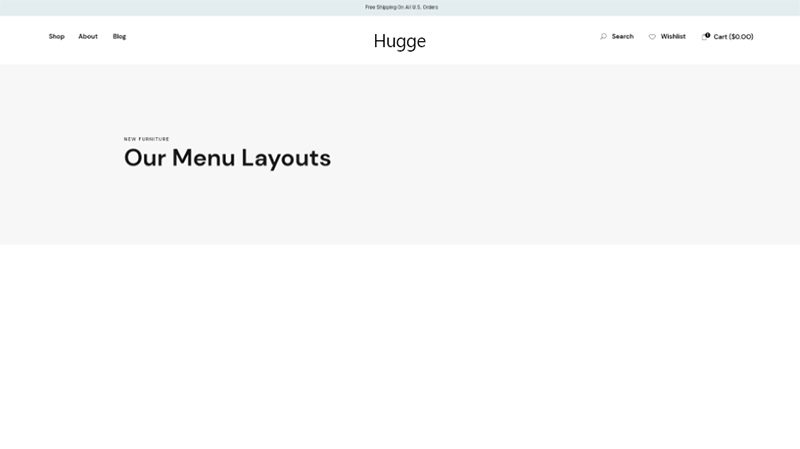Open the Shop menu
800x449 pixels.
tap(57, 36)
